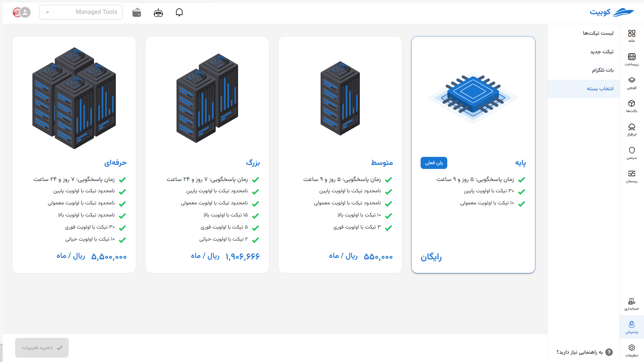Open the notifications bell icon

pyautogui.click(x=179, y=12)
